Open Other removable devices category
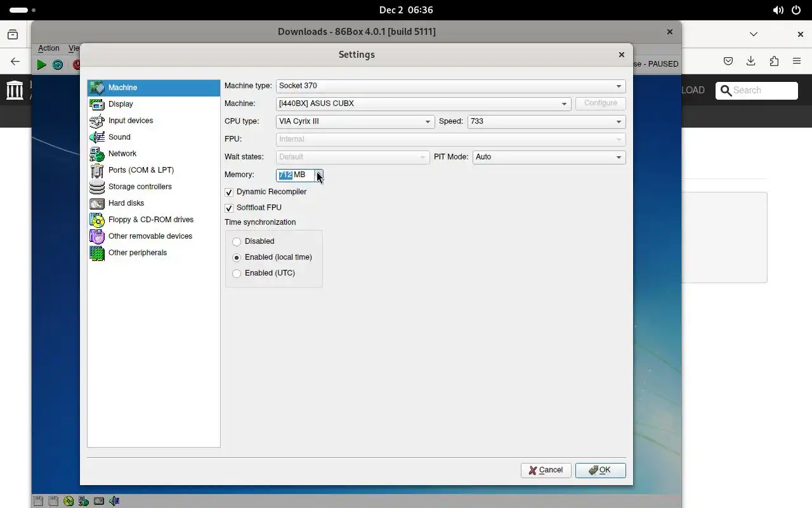Image resolution: width=812 pixels, height=508 pixels. pyautogui.click(x=154, y=236)
